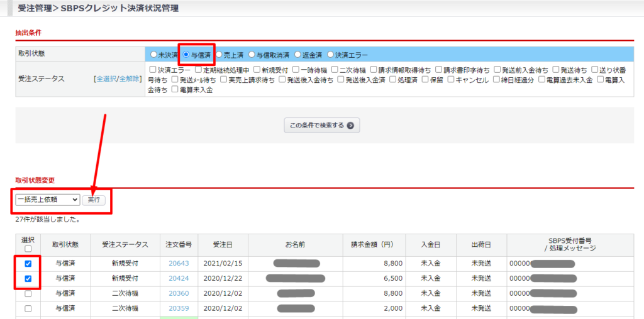The height and width of the screenshot is (319, 644).
Task: Pick the 決済エラー transaction status radio
Action: pos(331,55)
